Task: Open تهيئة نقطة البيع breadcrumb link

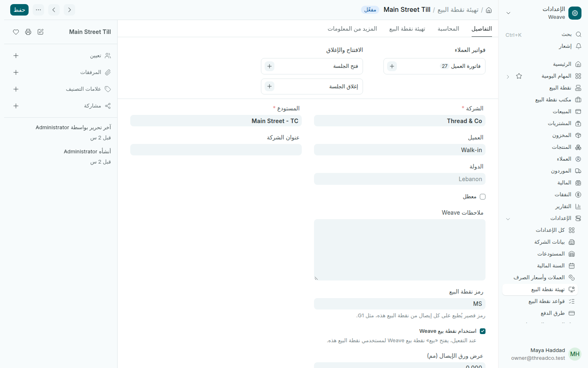Action: (x=458, y=10)
